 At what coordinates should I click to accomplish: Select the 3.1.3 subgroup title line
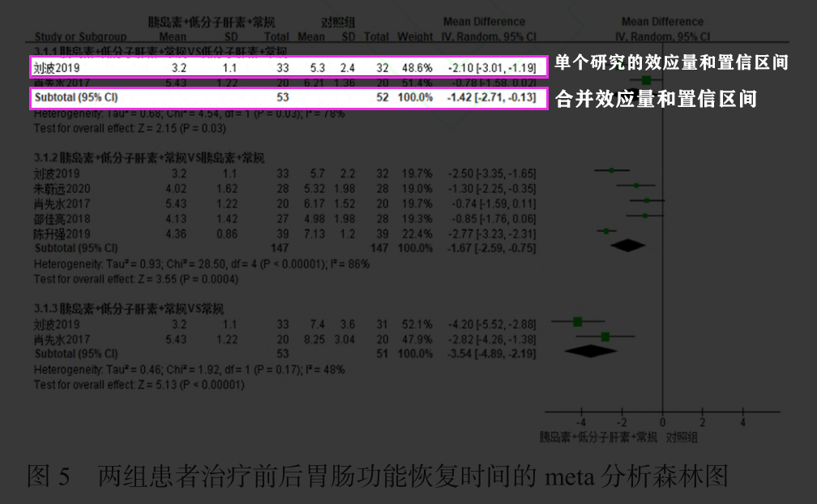[x=129, y=309]
